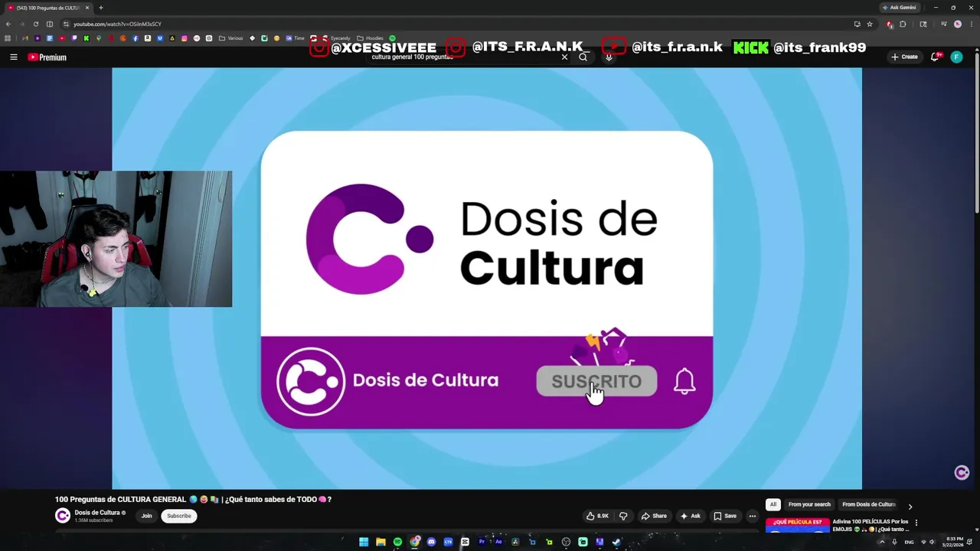Show hidden system tray icons
Viewport: 980px width, 551px height.
coord(882,542)
